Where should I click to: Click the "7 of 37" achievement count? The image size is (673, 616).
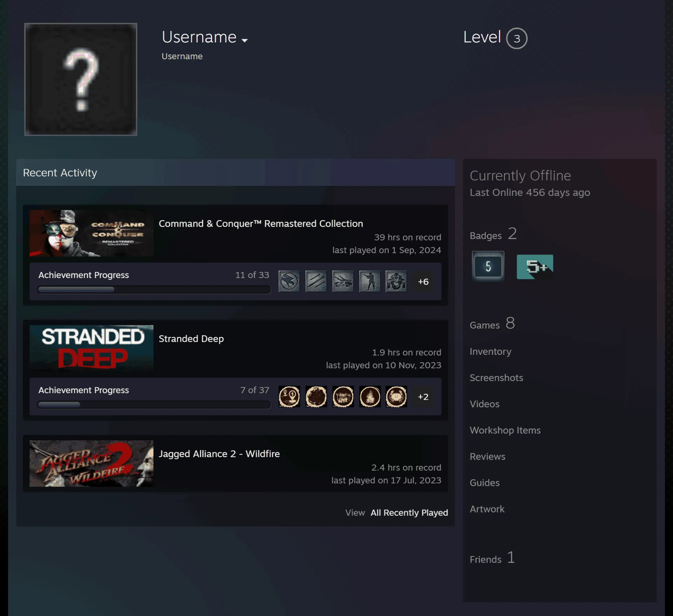click(254, 390)
